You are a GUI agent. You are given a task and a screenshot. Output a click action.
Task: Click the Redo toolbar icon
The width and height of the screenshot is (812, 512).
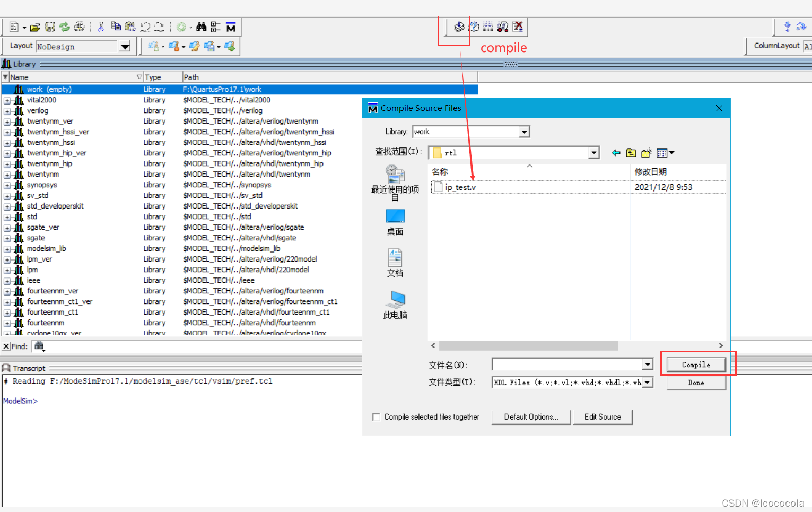(x=159, y=27)
